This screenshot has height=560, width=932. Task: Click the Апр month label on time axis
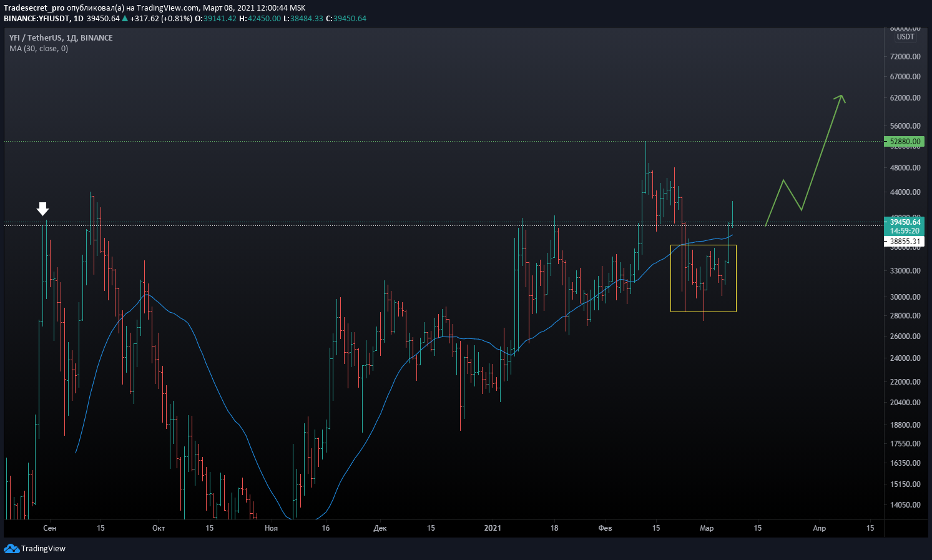tap(820, 528)
